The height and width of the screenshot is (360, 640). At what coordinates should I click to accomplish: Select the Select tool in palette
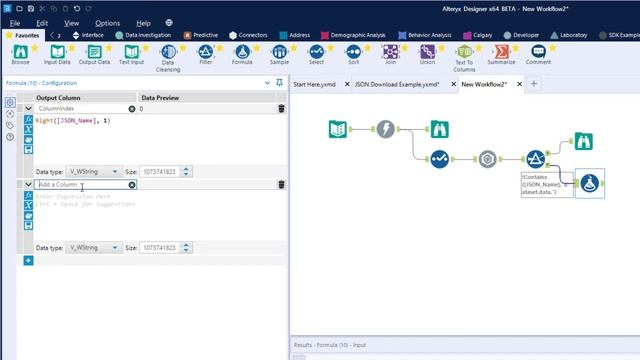click(316, 55)
